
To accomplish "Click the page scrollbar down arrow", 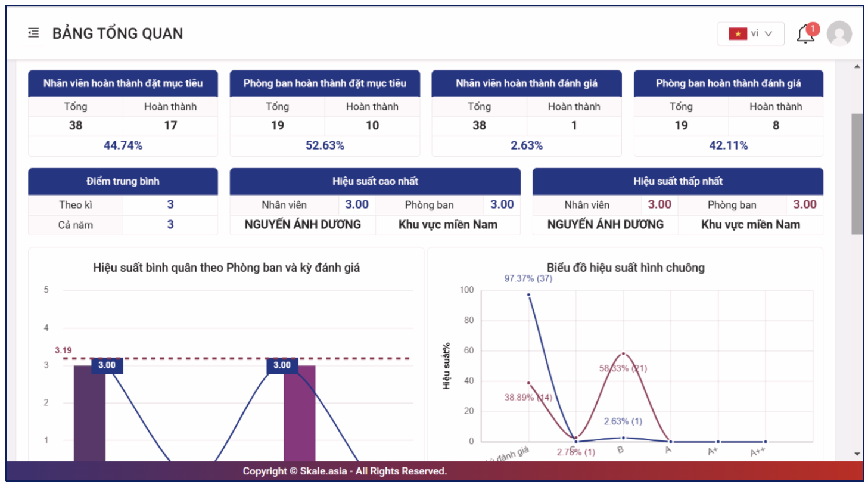I will pyautogui.click(x=857, y=454).
